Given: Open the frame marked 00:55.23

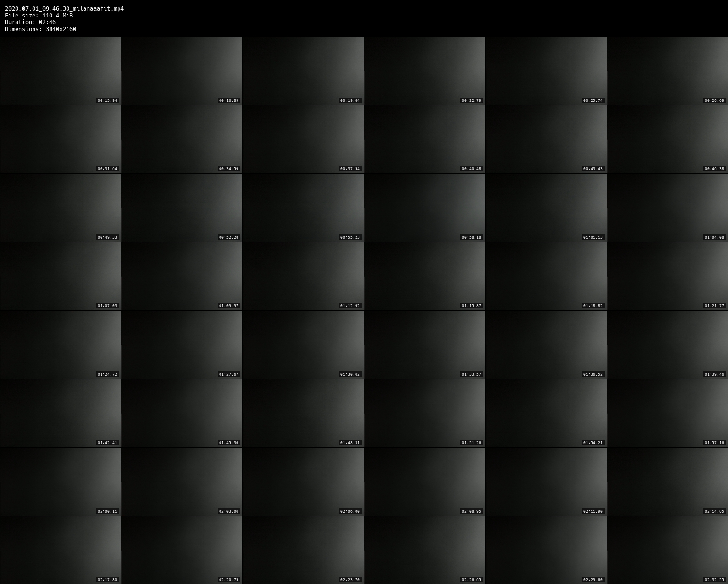Looking at the screenshot, I should click(x=303, y=208).
